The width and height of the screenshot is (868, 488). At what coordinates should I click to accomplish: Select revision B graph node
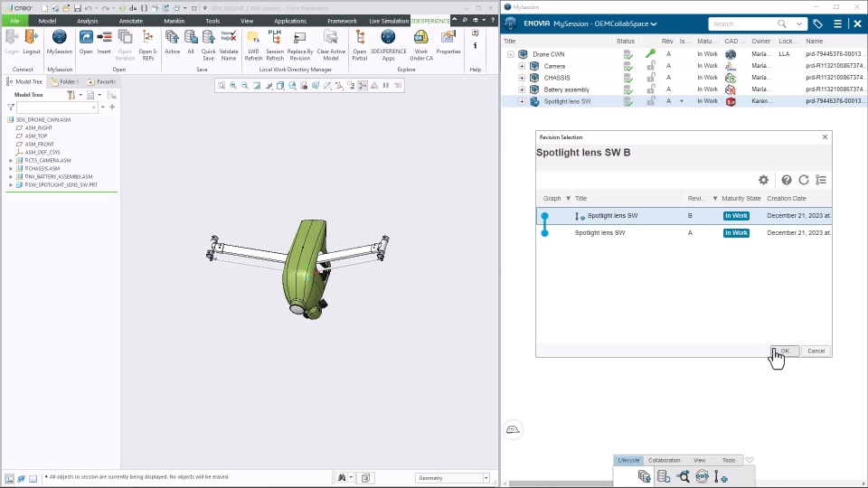544,216
